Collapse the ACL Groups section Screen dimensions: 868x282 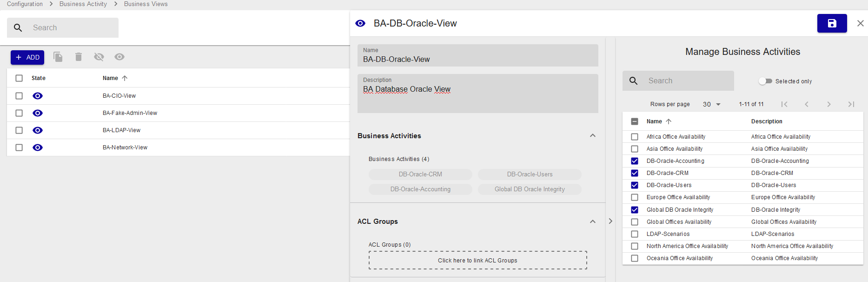(592, 222)
